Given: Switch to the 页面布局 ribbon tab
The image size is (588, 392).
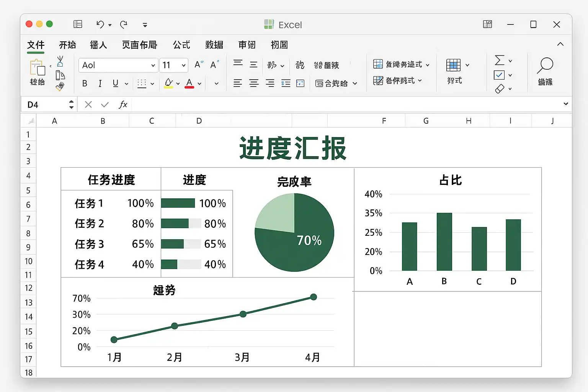Looking at the screenshot, I should point(139,45).
